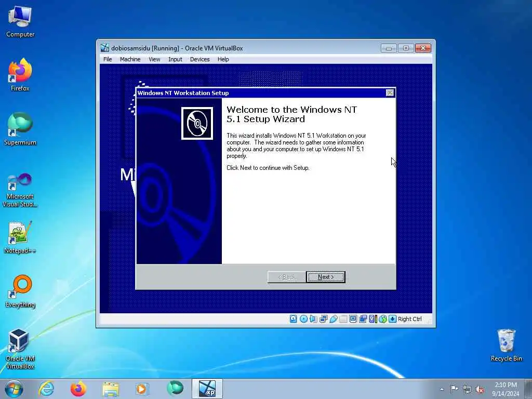Click the keyboard capture arrow icon near Right Ctrl
532x399 pixels.
[393, 319]
